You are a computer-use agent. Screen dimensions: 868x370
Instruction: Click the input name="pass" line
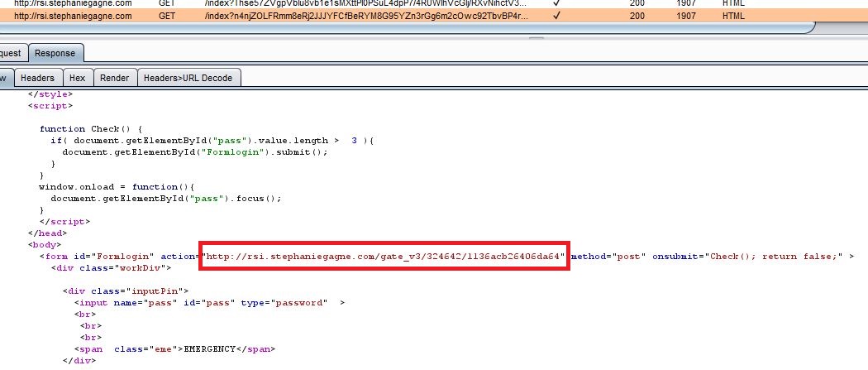[x=209, y=303]
